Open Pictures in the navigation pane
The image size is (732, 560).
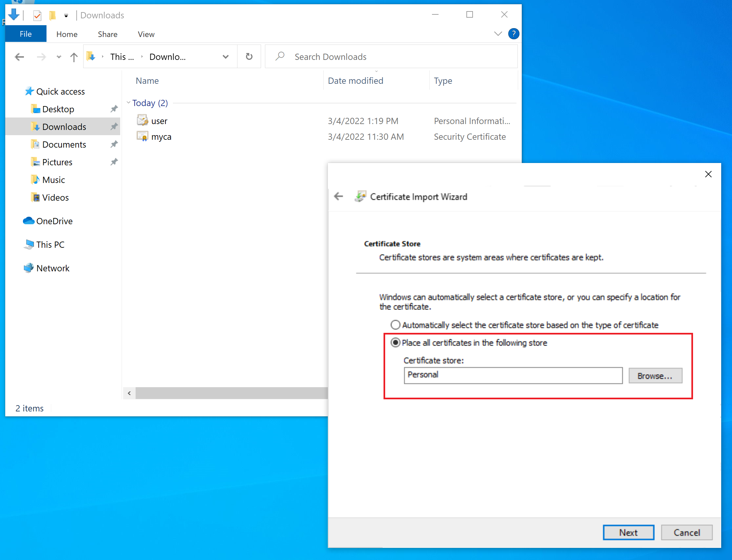57,162
